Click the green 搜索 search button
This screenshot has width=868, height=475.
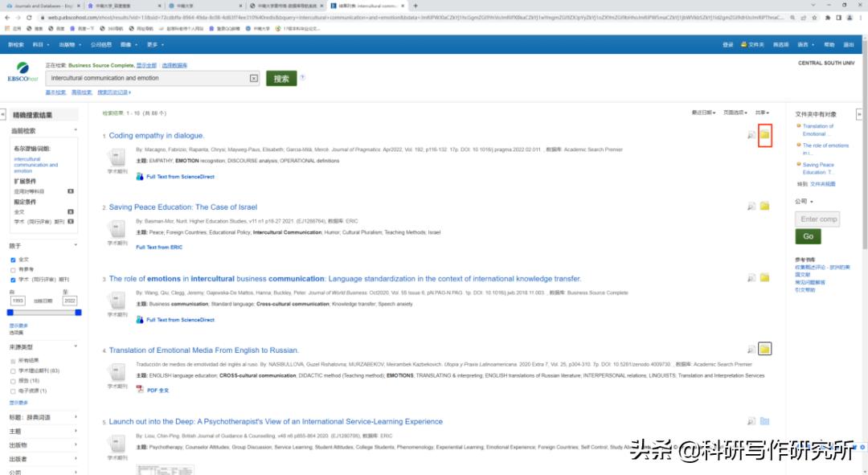tap(281, 79)
